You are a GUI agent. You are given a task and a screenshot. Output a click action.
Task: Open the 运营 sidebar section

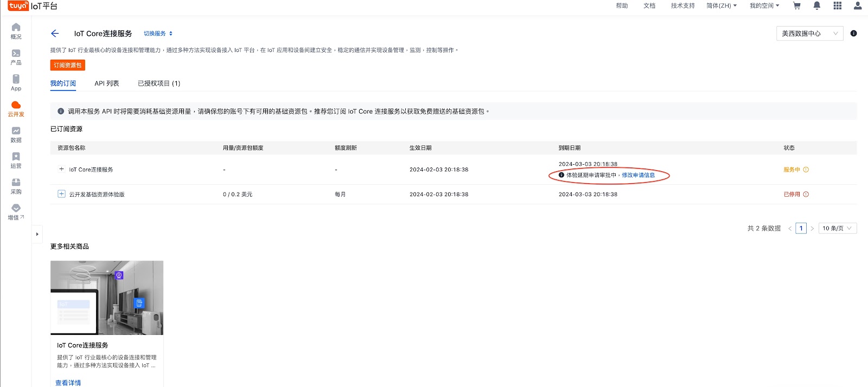pos(16,160)
